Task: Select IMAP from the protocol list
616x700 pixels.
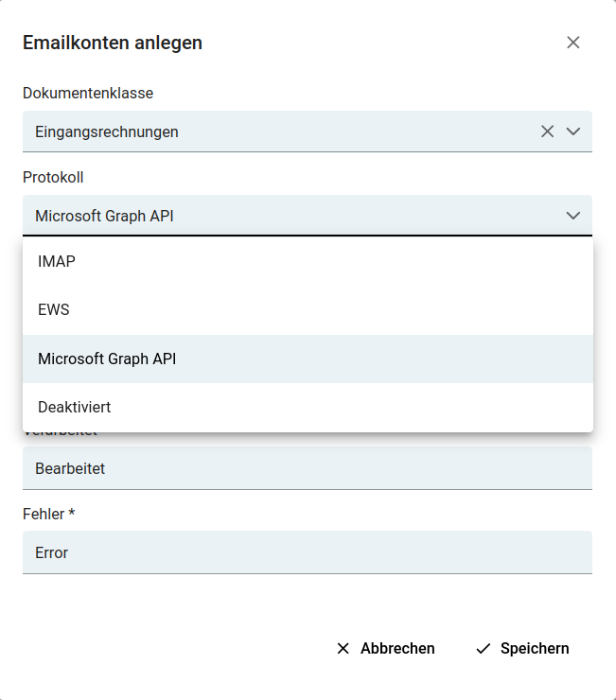Action: 57,262
